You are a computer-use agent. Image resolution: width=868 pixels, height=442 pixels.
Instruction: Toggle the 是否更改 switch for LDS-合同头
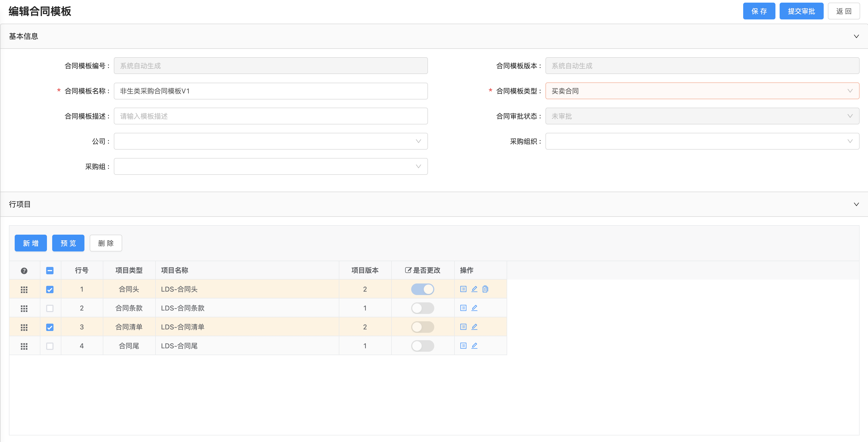click(422, 289)
